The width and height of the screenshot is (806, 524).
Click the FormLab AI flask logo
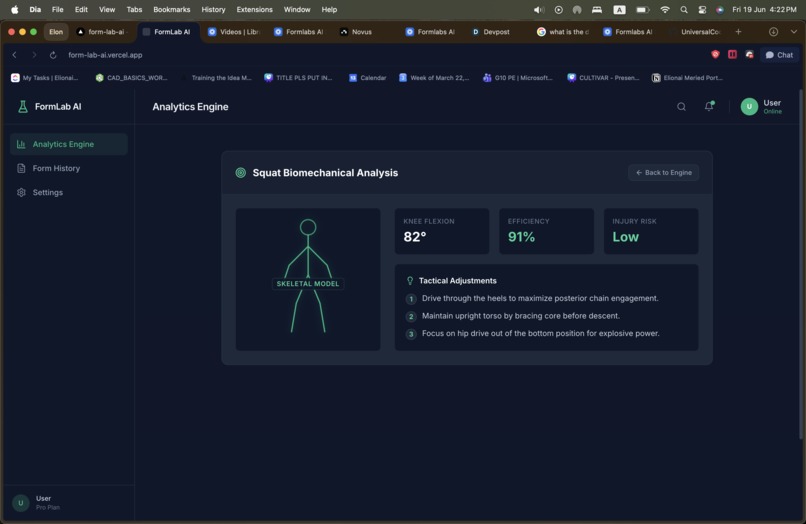click(x=23, y=106)
